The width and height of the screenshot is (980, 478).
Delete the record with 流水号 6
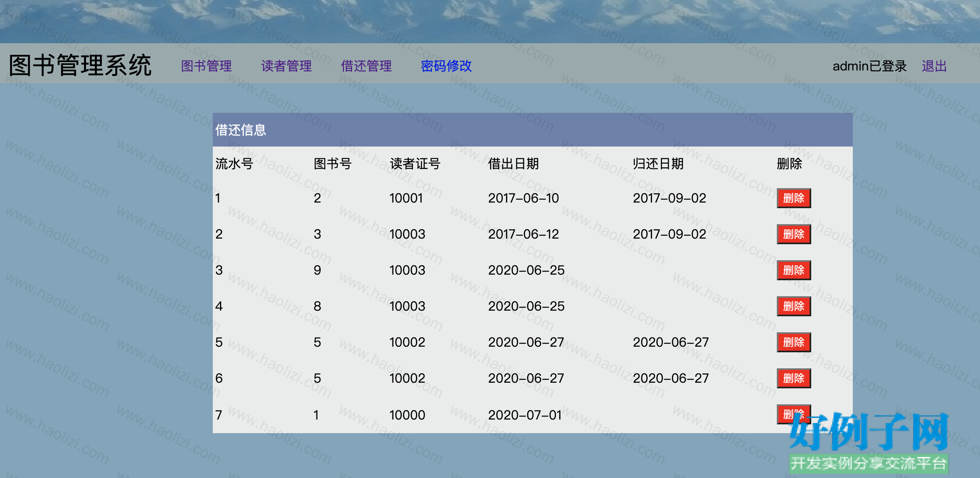click(794, 378)
